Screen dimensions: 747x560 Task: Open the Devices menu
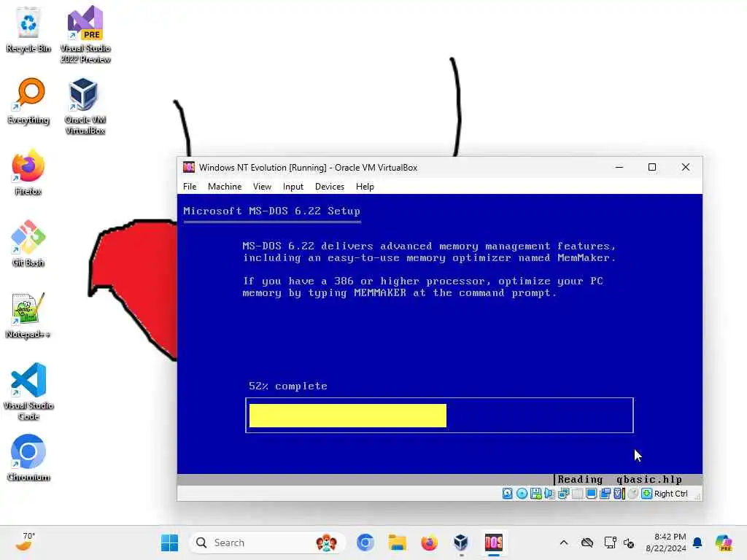coord(330,187)
